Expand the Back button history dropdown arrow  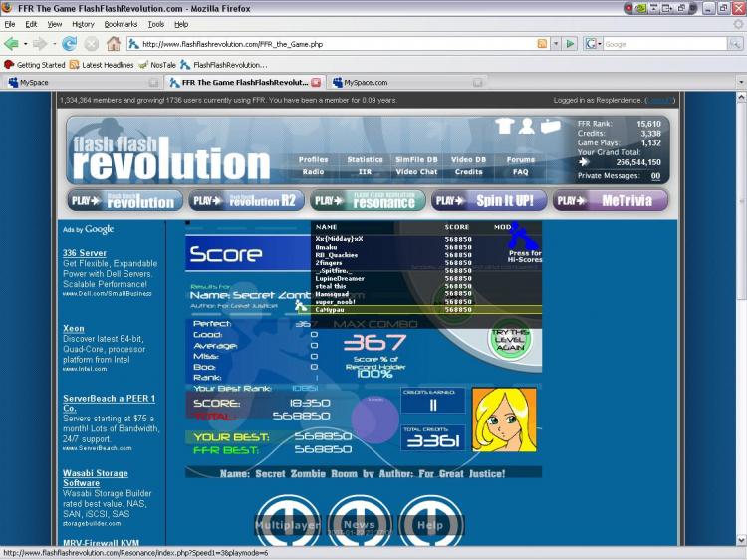[x=25, y=44]
